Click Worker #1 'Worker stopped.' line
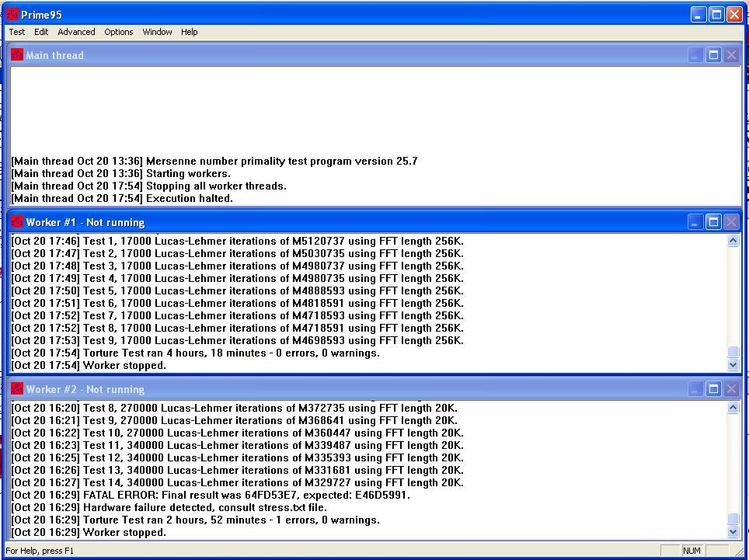Image resolution: width=749 pixels, height=560 pixels. (x=89, y=366)
